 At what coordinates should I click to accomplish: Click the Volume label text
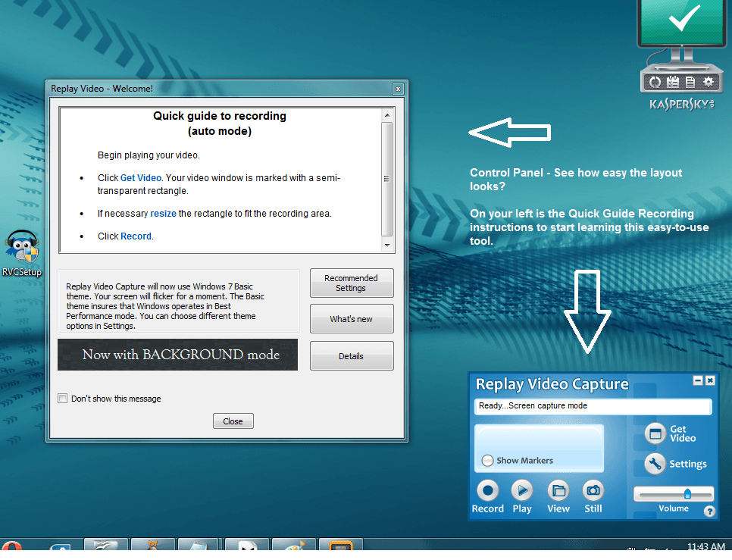(673, 508)
